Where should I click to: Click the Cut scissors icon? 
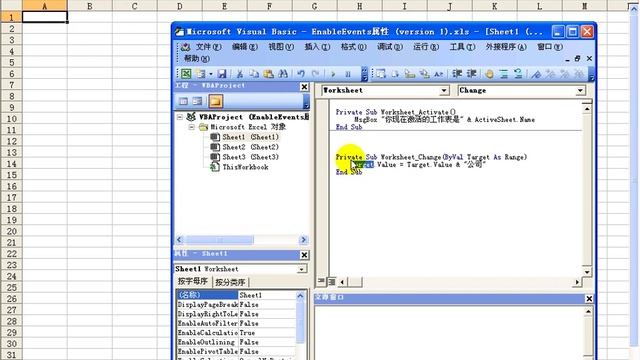240,73
